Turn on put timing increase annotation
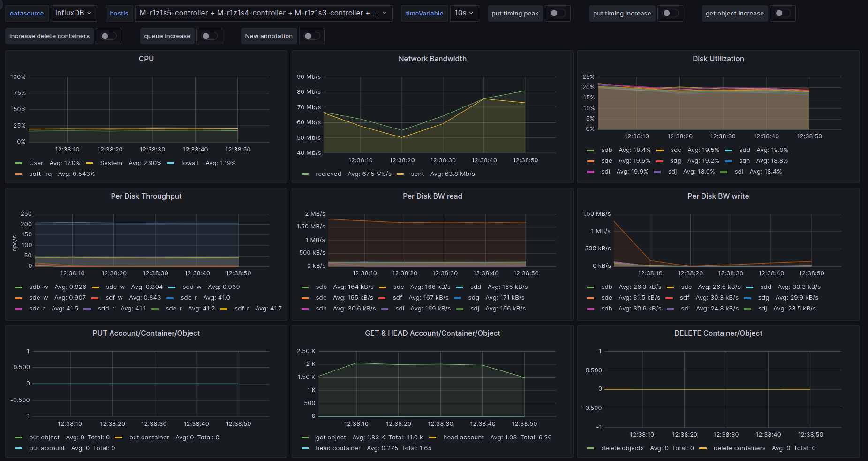The image size is (868, 461). coord(670,13)
